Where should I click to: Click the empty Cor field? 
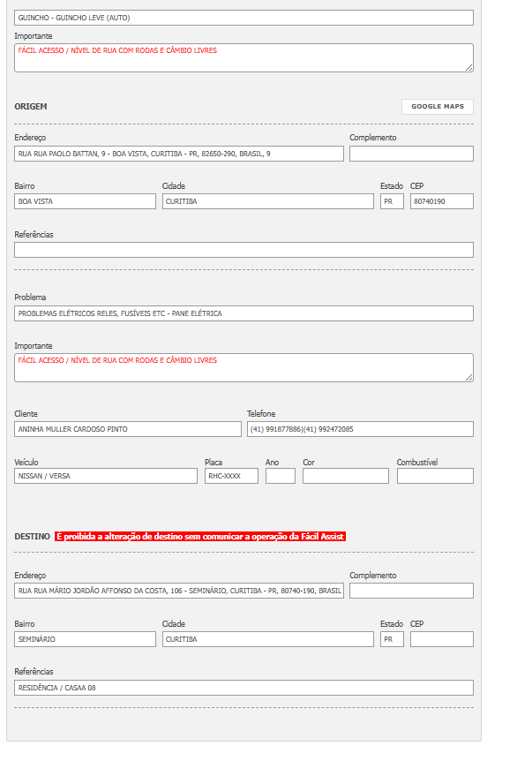click(x=346, y=476)
